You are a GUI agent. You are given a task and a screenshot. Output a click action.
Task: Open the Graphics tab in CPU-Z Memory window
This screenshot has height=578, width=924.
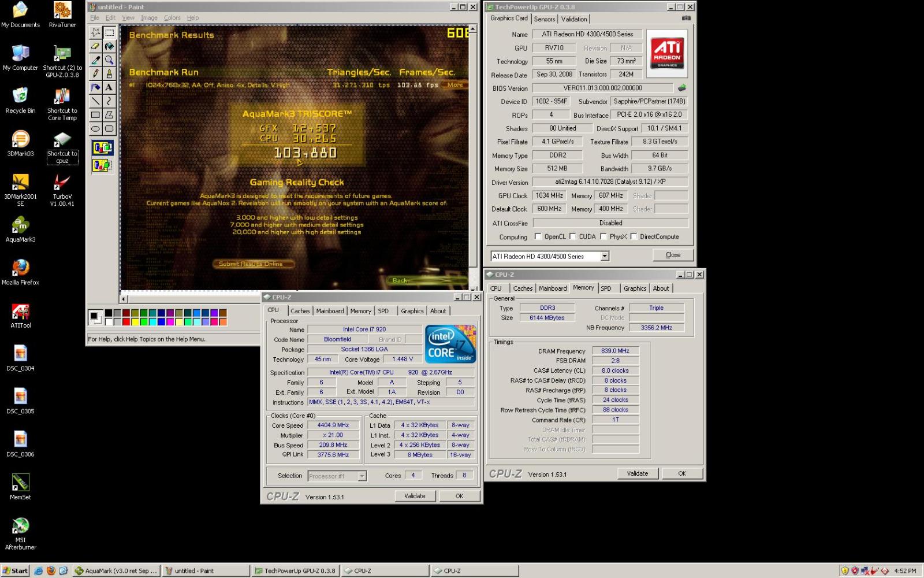click(635, 288)
